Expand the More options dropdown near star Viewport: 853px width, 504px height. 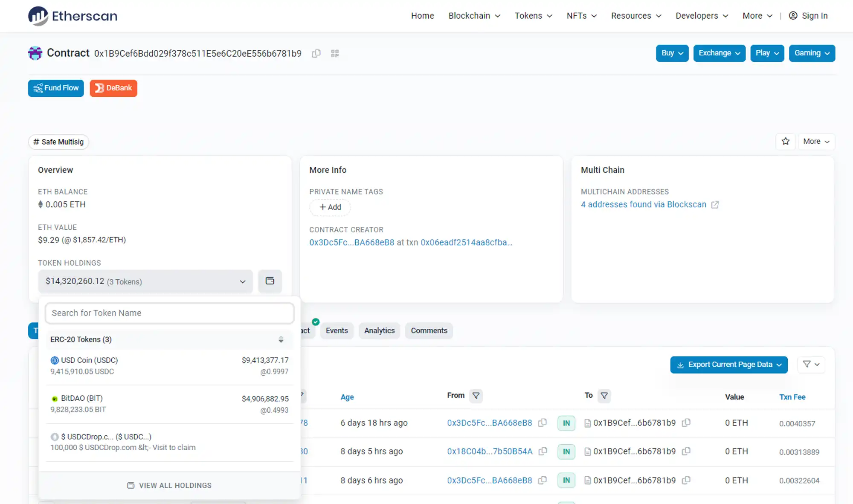[x=816, y=141]
